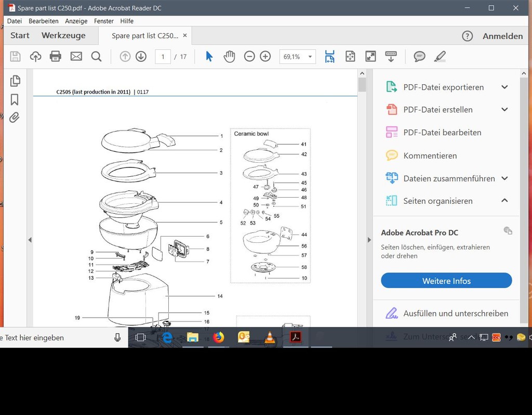This screenshot has width=532, height=415.
Task: Open File Explorer from the taskbar
Action: (192, 338)
